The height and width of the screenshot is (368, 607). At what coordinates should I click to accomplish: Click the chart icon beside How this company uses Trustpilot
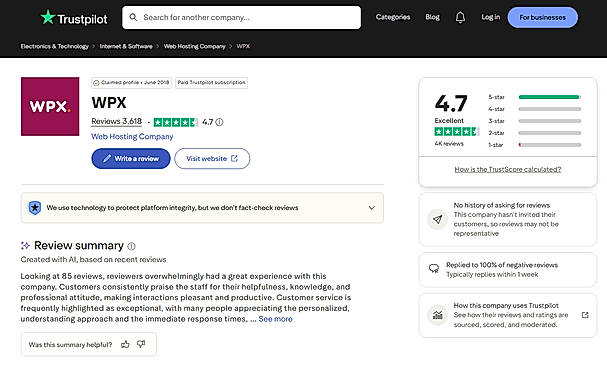pyautogui.click(x=437, y=315)
